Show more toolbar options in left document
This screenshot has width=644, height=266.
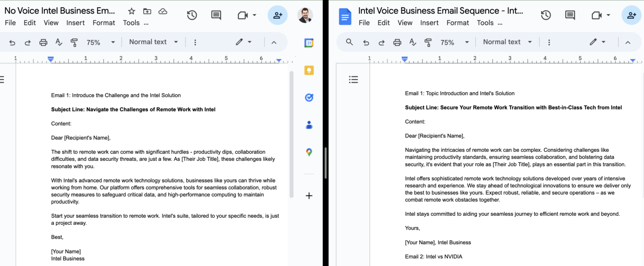coord(195,42)
